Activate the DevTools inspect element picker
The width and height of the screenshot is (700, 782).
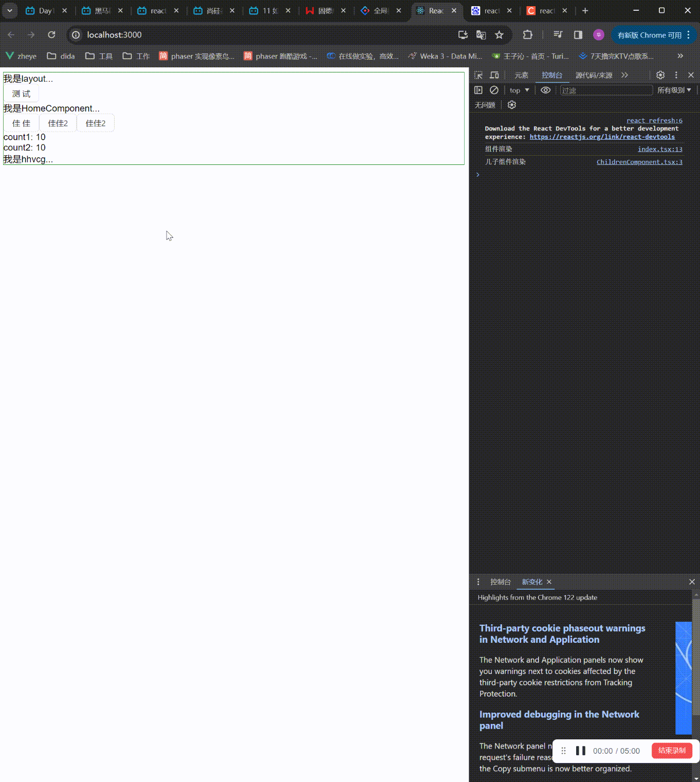pyautogui.click(x=478, y=75)
